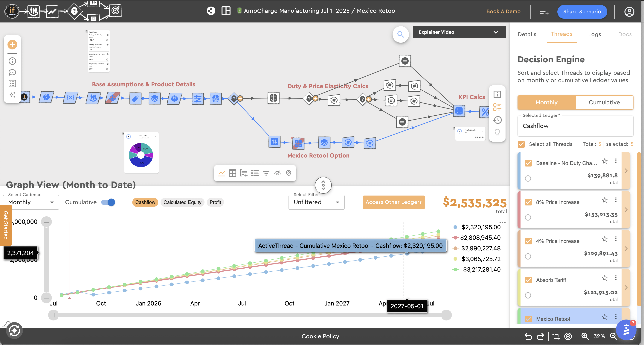The image size is (644, 345).
Task: Switch to the Logs tab
Action: tap(594, 34)
